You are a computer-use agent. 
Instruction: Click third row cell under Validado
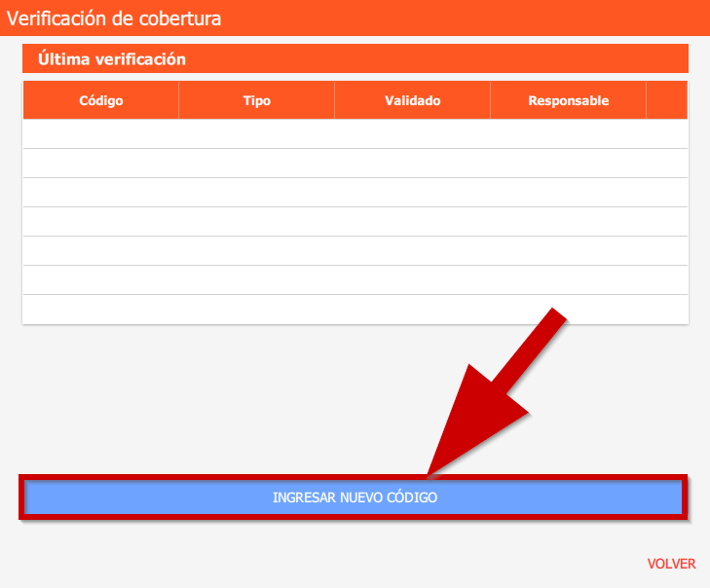point(412,193)
